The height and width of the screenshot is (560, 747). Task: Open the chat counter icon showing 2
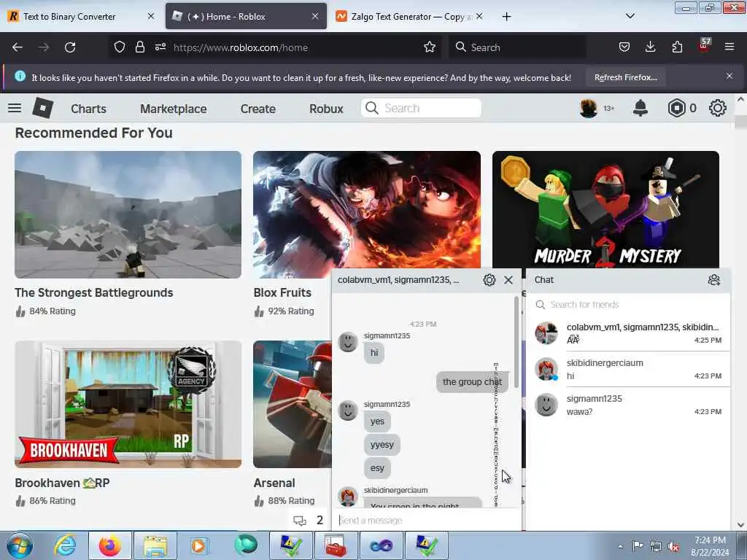pos(308,521)
